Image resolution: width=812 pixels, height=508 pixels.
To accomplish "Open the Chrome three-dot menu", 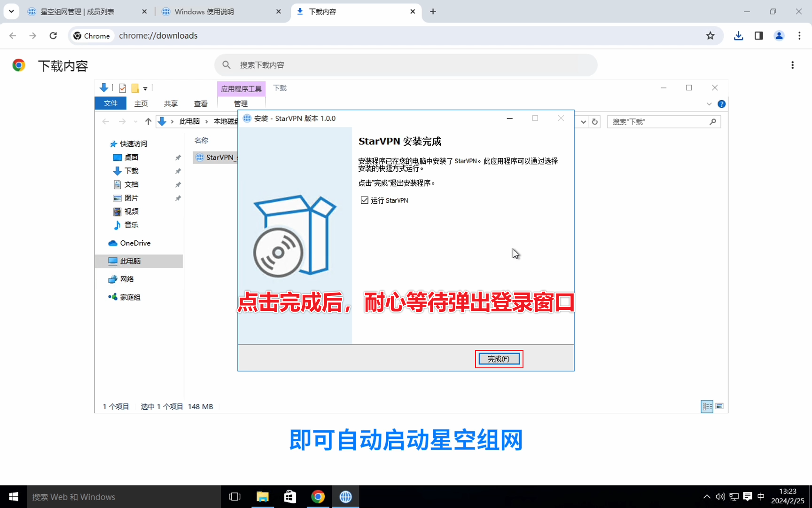I will click(799, 36).
